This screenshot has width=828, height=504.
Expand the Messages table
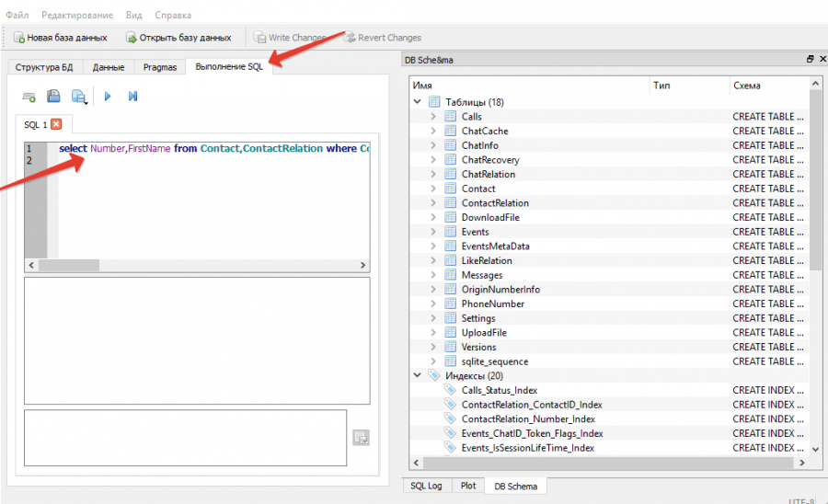[x=433, y=275]
